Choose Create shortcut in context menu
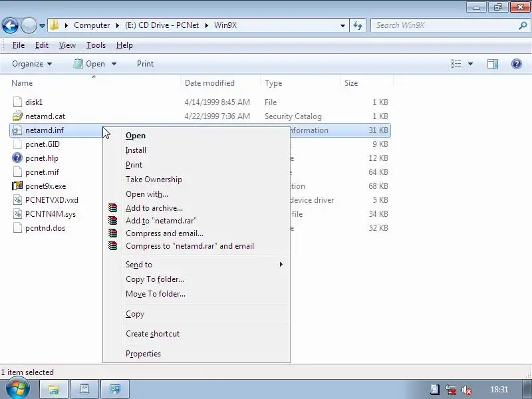Image resolution: width=532 pixels, height=399 pixels. coord(152,334)
